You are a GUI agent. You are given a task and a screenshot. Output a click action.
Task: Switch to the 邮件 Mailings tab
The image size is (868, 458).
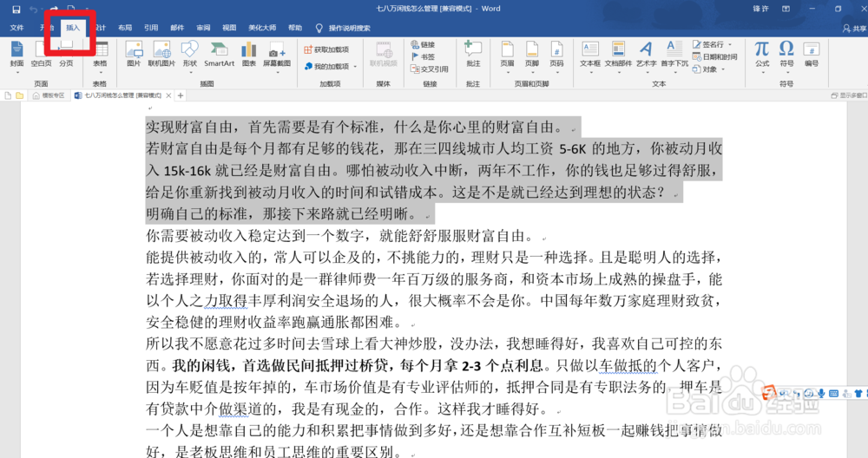tap(177, 29)
